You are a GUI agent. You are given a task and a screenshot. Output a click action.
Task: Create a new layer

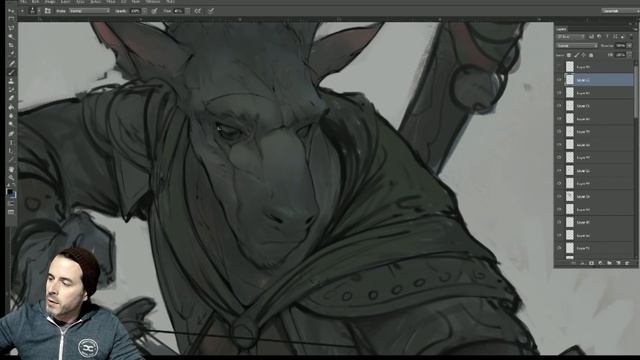[618, 263]
